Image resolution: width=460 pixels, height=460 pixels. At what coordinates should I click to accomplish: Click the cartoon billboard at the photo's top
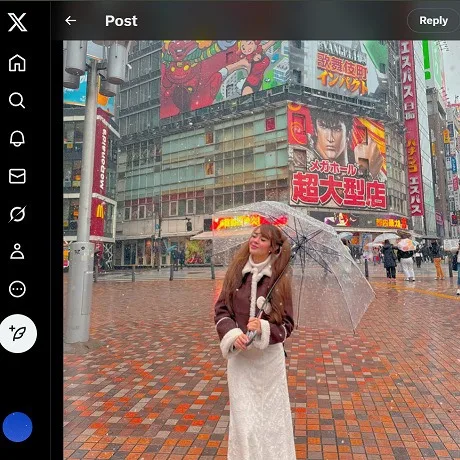pyautogui.click(x=226, y=77)
